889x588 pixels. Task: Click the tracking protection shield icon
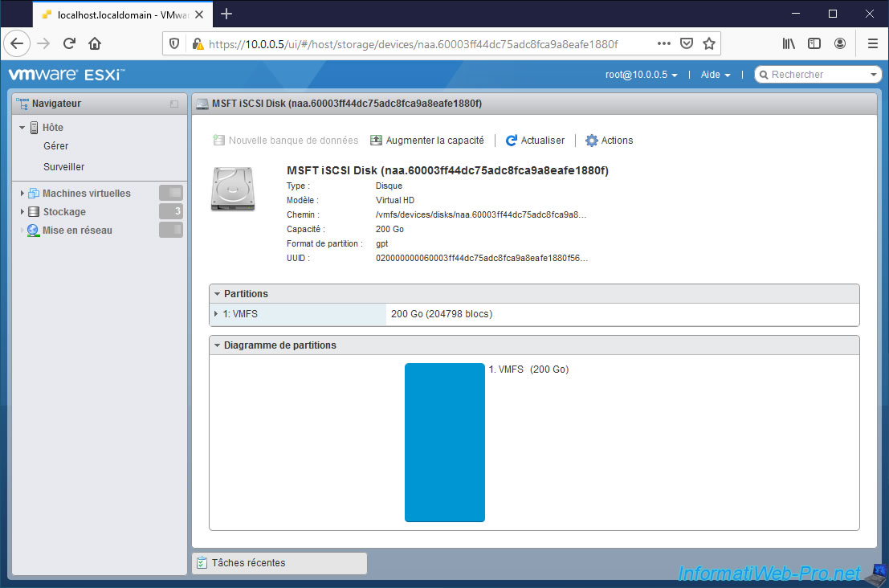[x=174, y=43]
